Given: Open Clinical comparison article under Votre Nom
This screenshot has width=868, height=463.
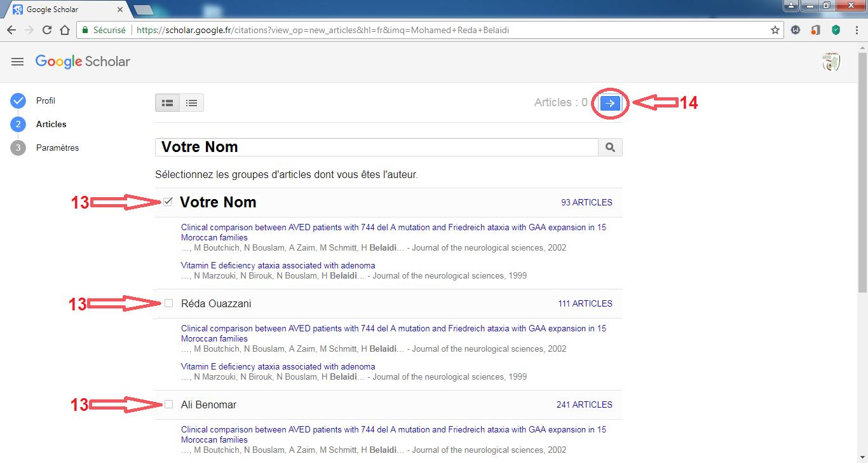Looking at the screenshot, I should click(x=393, y=232).
